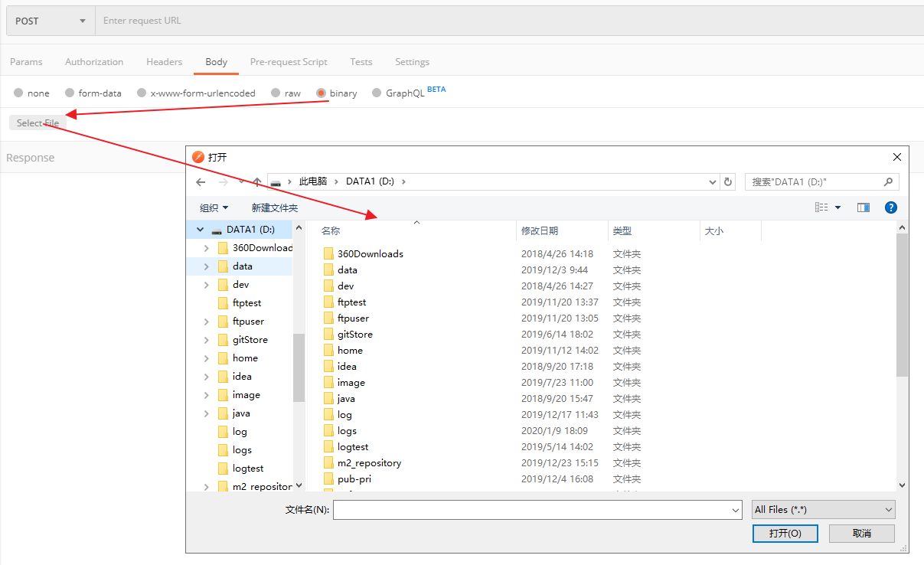Switch to the Headers tab
This screenshot has width=924, height=565.
point(164,61)
